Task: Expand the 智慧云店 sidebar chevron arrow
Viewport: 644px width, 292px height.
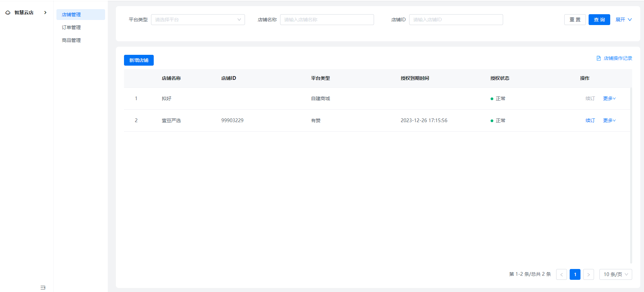Action: coord(45,13)
